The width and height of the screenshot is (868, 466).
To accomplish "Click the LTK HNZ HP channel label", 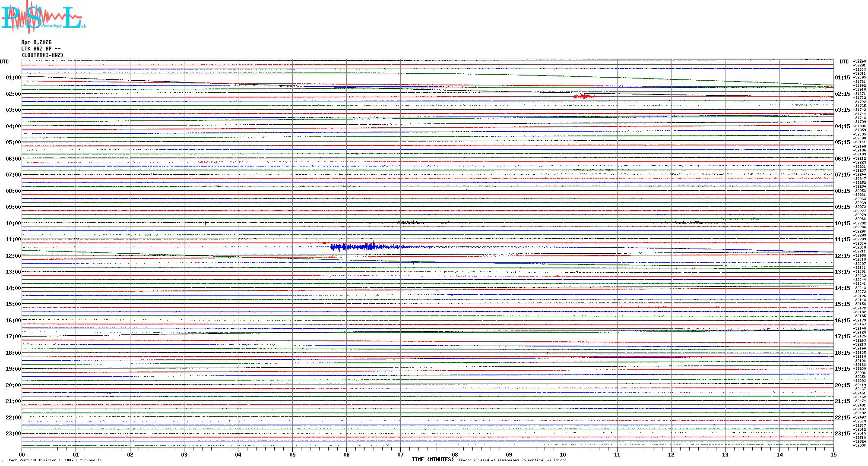I will [41, 49].
